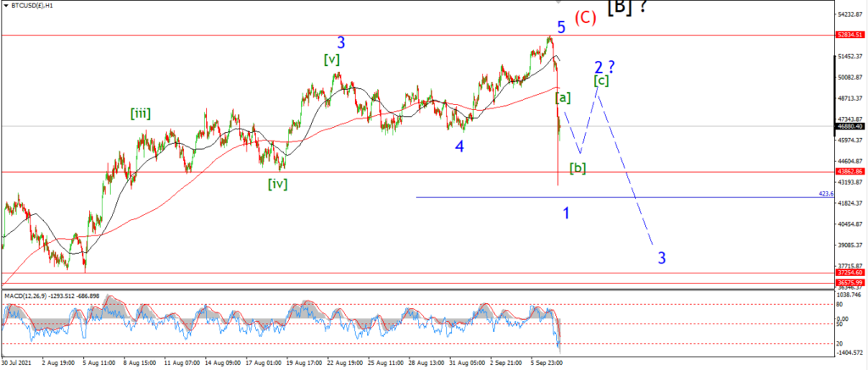The image size is (868, 370).
Task: Click the small triangle beside BTCUSD chart title
Action: pos(6,5)
